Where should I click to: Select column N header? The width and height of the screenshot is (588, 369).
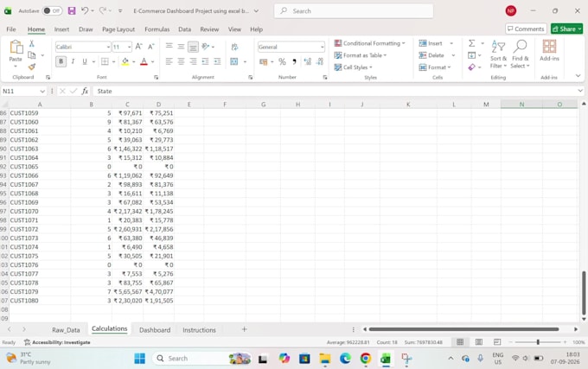pos(521,105)
